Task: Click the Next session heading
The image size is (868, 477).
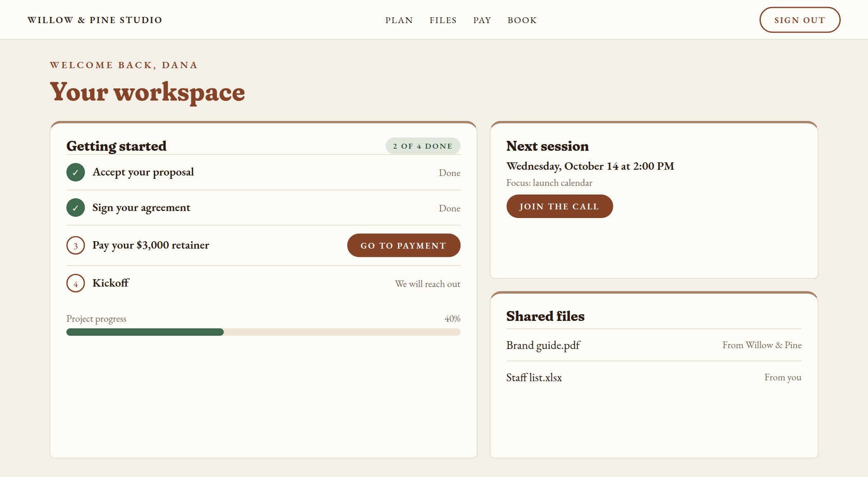Action: [x=547, y=146]
